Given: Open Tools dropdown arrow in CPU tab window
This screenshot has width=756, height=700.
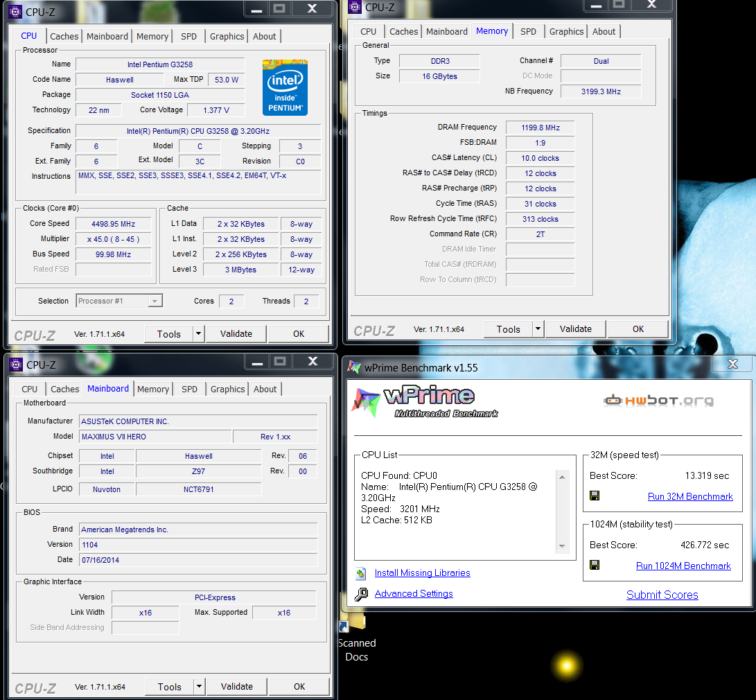Looking at the screenshot, I should click(x=199, y=333).
